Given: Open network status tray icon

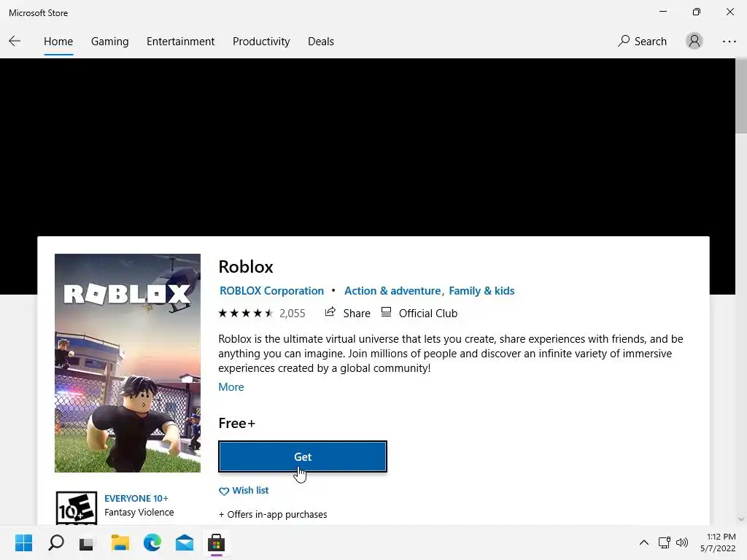Looking at the screenshot, I should pos(664,542).
